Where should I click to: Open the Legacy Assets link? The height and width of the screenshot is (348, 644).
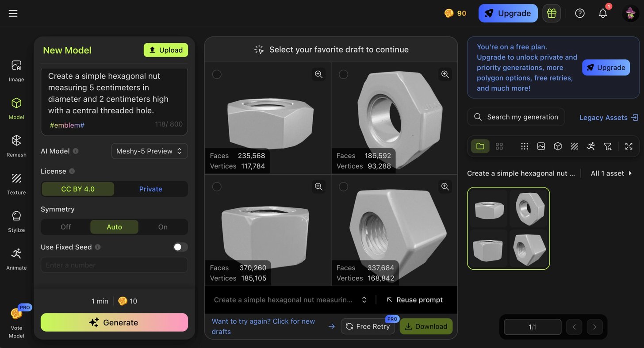609,117
